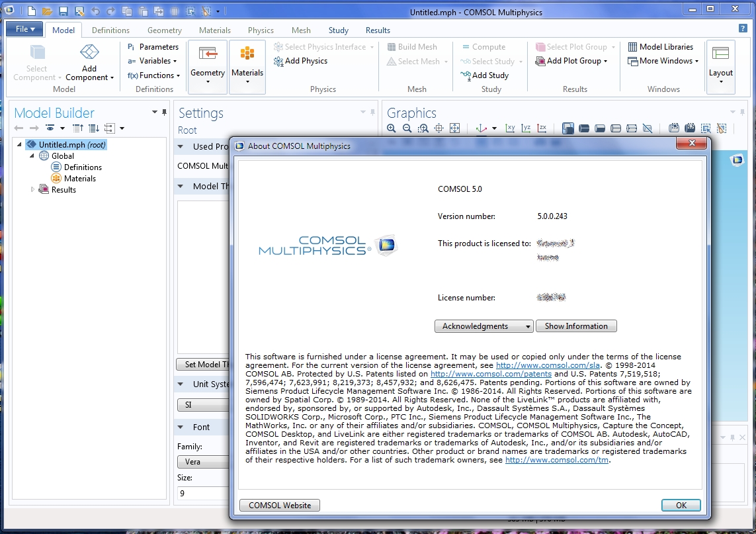Click the Add Study icon

[x=465, y=75]
